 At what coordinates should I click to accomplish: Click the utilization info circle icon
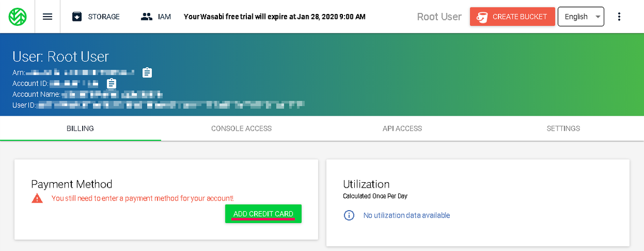click(349, 216)
